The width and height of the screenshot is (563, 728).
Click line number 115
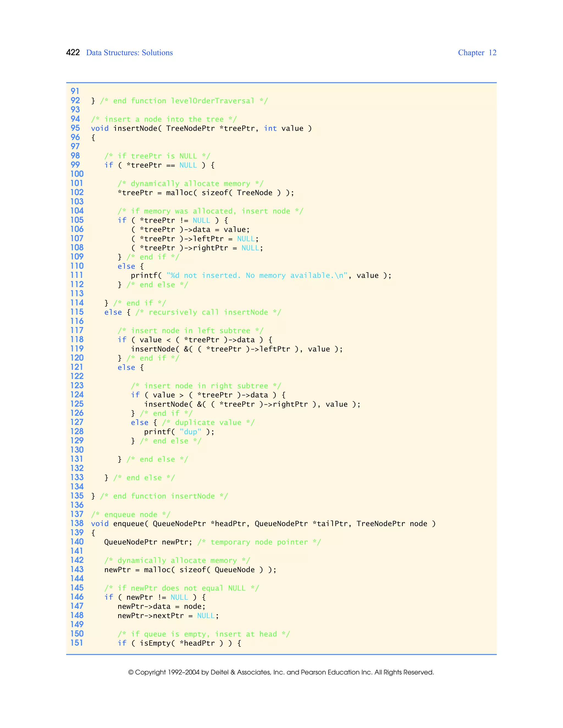click(x=77, y=312)
